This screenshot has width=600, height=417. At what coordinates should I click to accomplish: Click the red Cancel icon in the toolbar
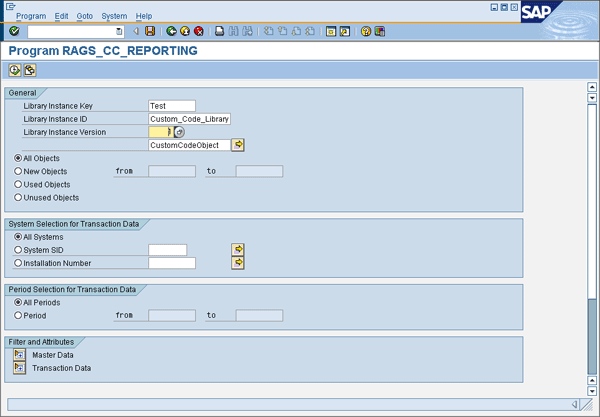[x=199, y=31]
